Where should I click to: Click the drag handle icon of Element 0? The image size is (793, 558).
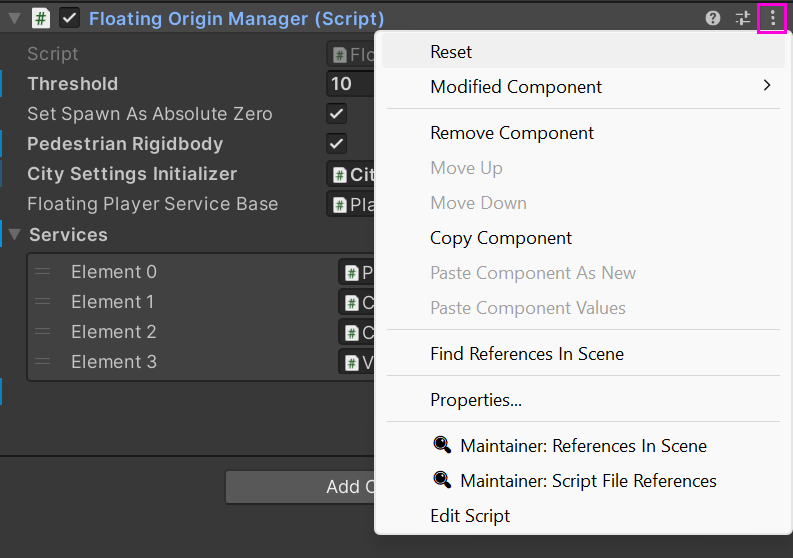click(x=42, y=272)
